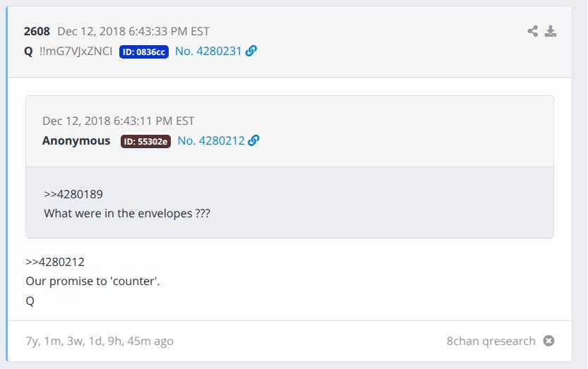The width and height of the screenshot is (588, 369).
Task: Click the 6:43:33 PM EST post date
Action: tap(133, 31)
